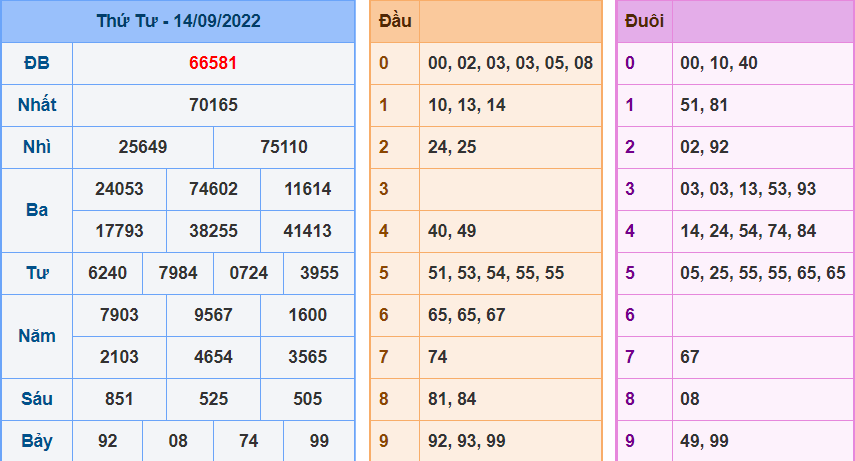
Task: Select Đuôi values 02, 92
Action: pos(704,147)
